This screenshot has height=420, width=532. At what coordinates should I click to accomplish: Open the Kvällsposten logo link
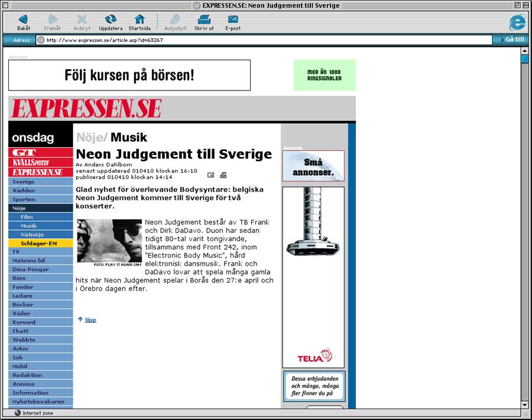[41, 162]
